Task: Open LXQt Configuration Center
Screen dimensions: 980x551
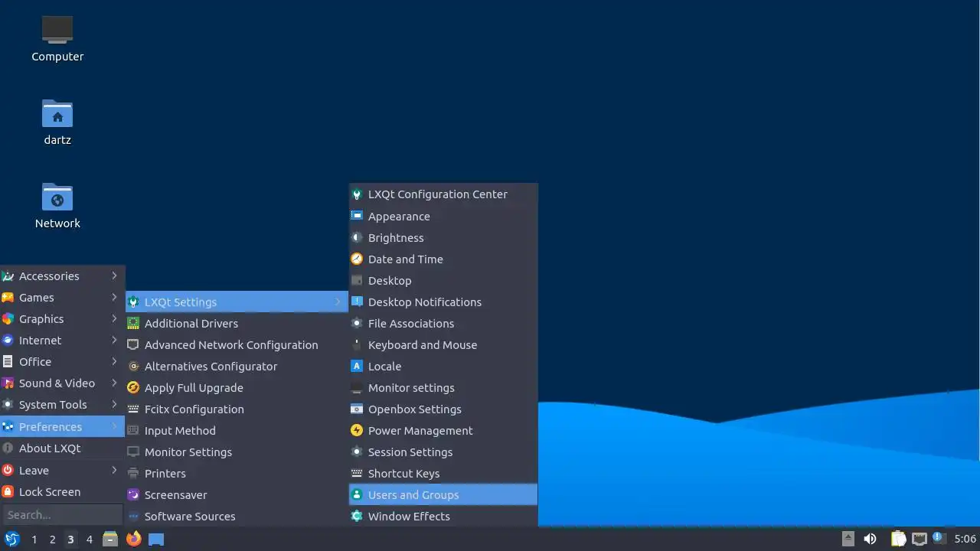Action: point(443,194)
